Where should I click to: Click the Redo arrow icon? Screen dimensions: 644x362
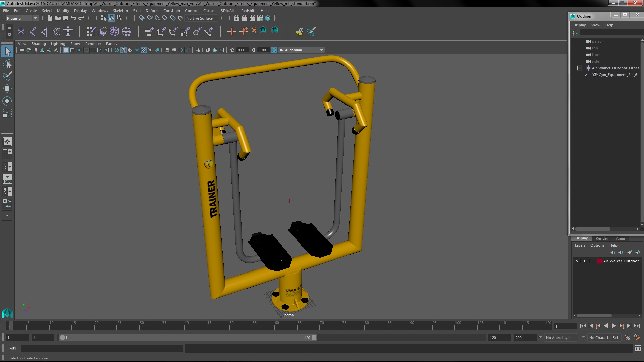pyautogui.click(x=81, y=18)
